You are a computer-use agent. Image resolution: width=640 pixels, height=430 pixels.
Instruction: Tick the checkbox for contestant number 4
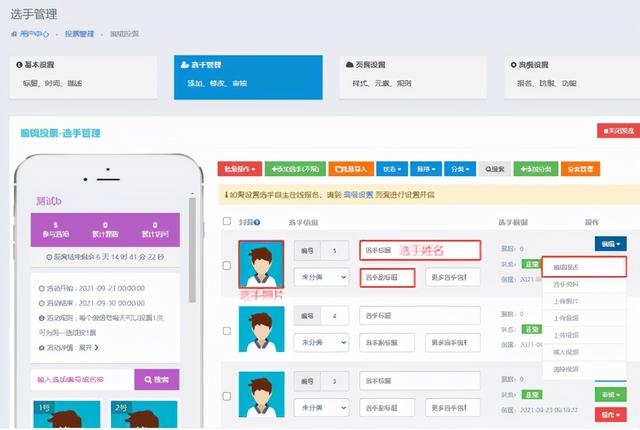pos(227,331)
